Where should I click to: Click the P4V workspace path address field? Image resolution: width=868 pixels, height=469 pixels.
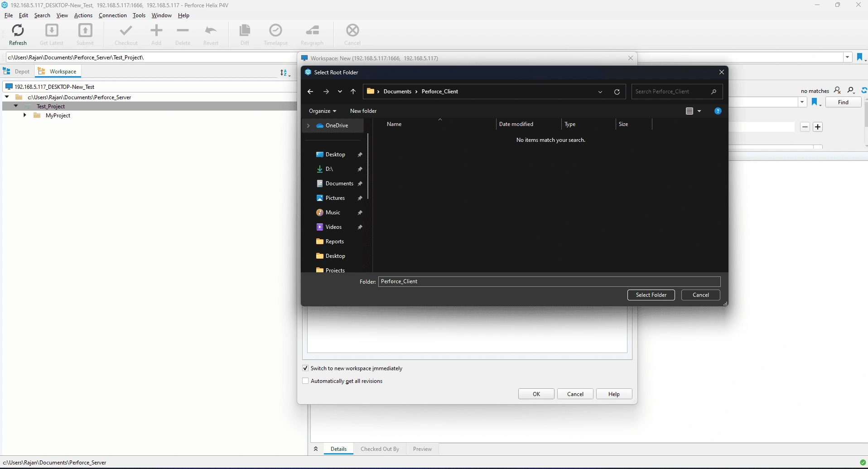tap(151, 58)
